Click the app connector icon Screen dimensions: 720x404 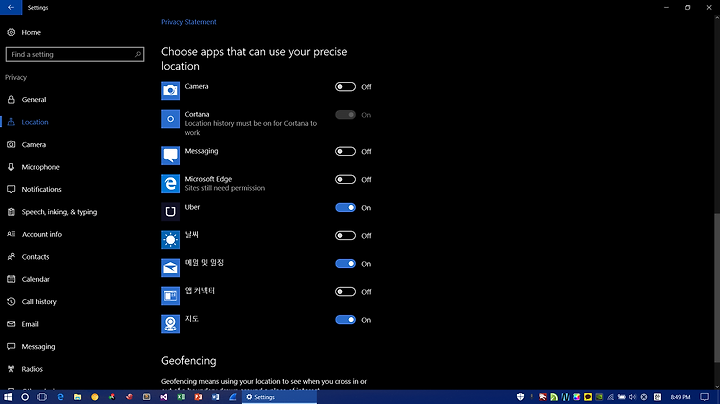coord(170,296)
